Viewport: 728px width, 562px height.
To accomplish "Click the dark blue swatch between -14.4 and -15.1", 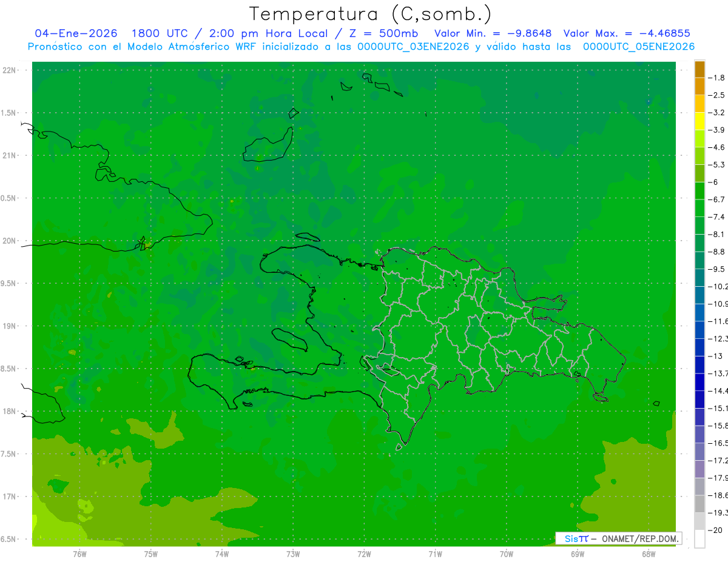I will coord(699,400).
